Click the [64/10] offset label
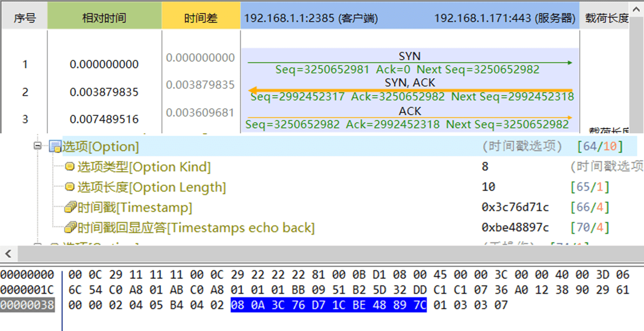 (600, 146)
